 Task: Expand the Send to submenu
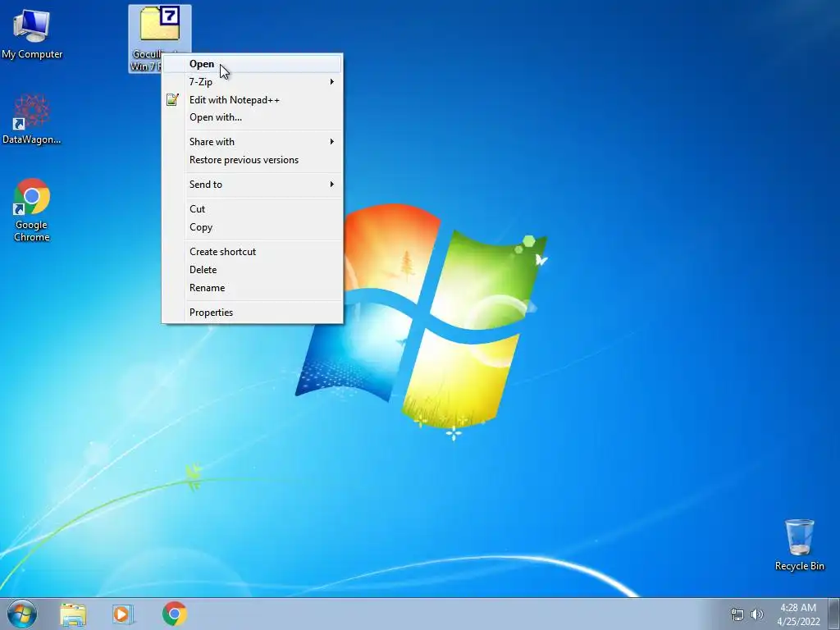(x=252, y=185)
